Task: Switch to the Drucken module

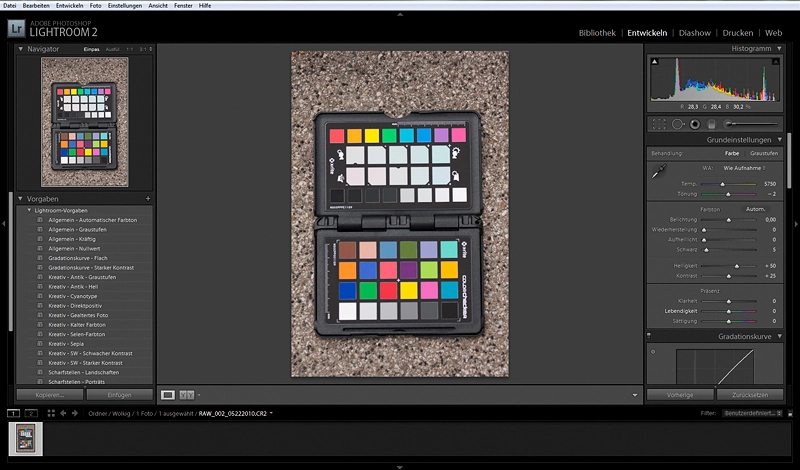Action: (x=737, y=33)
